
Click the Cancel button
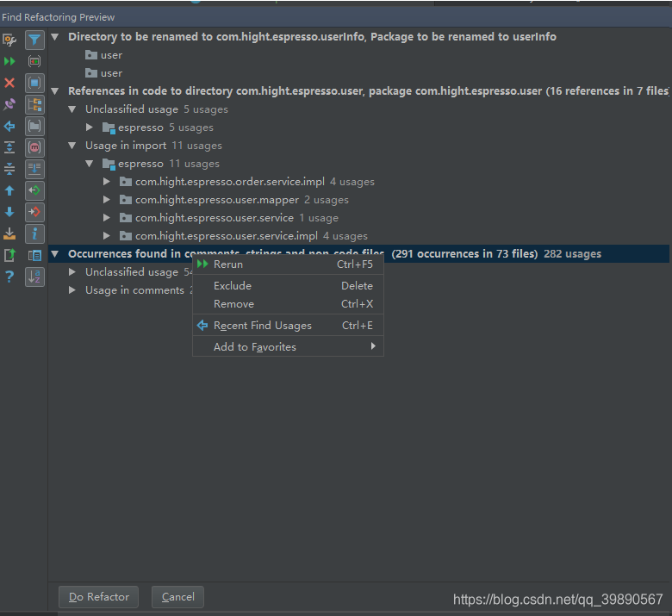coord(177,597)
